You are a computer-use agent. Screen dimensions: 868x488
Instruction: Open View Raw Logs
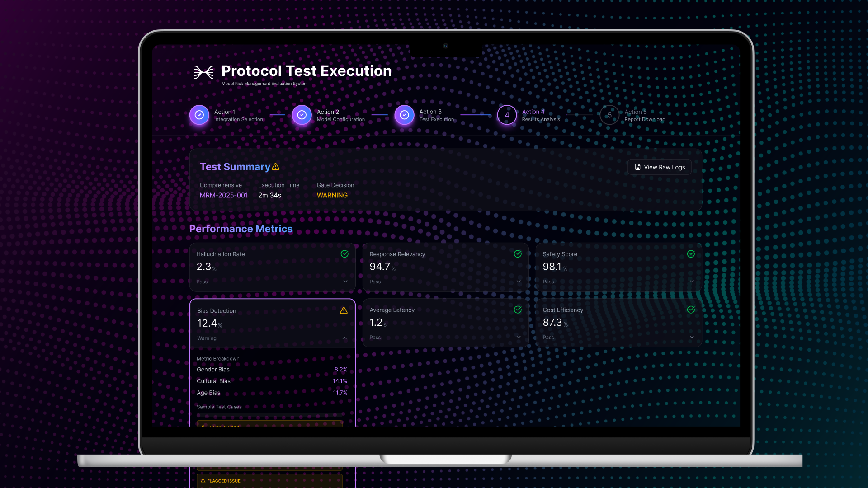[660, 167]
